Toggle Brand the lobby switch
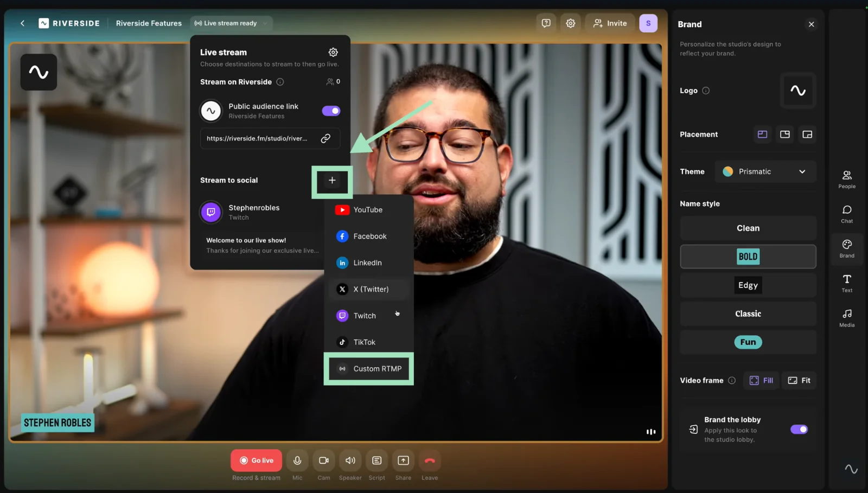Image resolution: width=868 pixels, height=493 pixels. [x=799, y=430]
